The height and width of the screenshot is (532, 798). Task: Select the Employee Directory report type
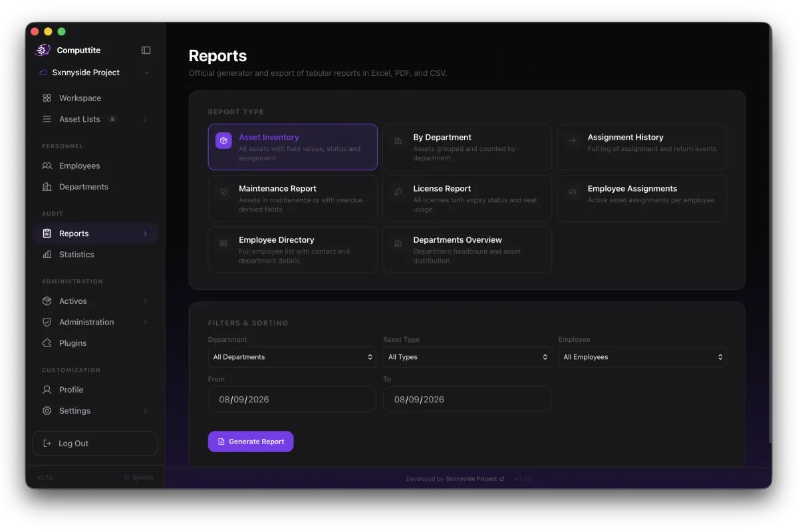293,249
